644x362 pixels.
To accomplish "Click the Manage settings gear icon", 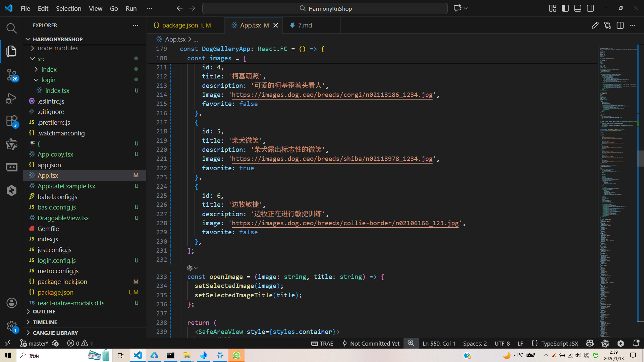I will click(x=11, y=326).
